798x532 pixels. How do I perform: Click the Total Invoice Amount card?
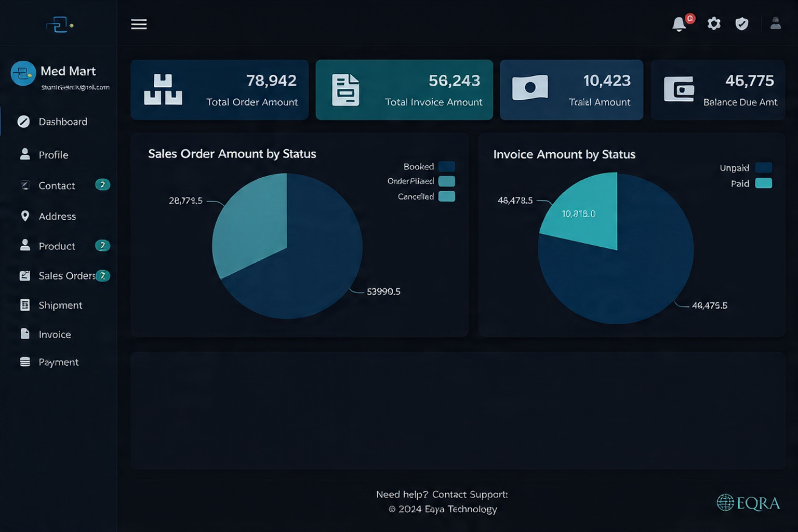point(404,90)
